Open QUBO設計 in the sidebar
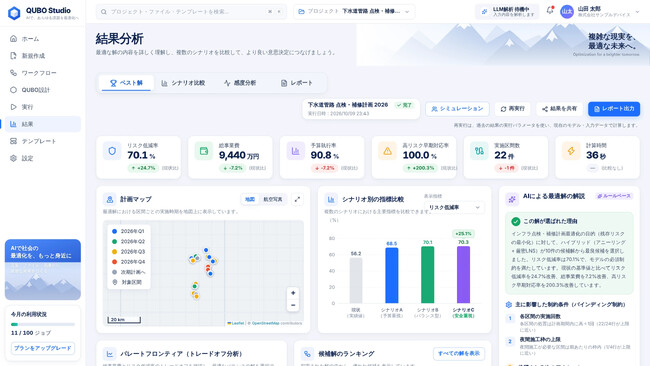The width and height of the screenshot is (650, 366). tap(43, 90)
